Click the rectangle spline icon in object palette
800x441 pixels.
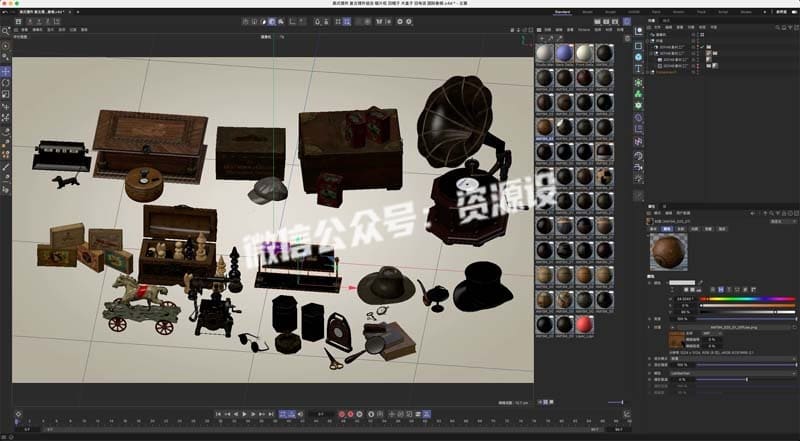(638, 46)
